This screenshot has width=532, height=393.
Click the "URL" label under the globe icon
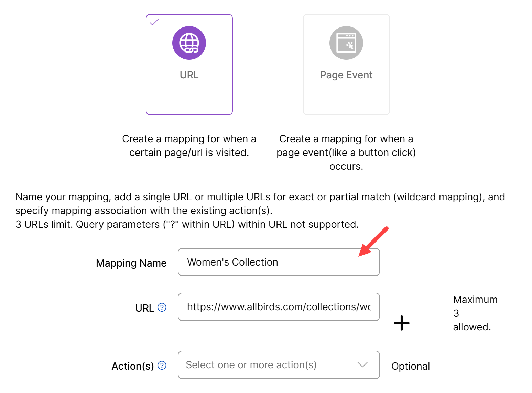point(189,75)
